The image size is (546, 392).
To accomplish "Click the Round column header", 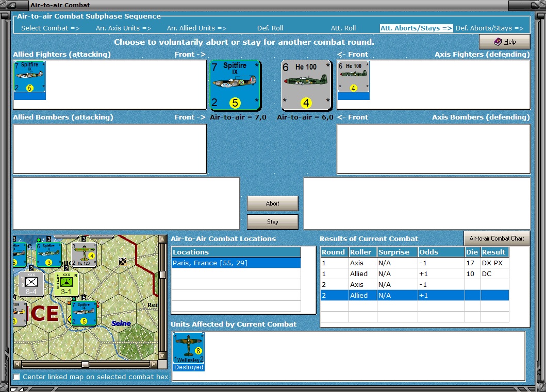I will click(335, 252).
